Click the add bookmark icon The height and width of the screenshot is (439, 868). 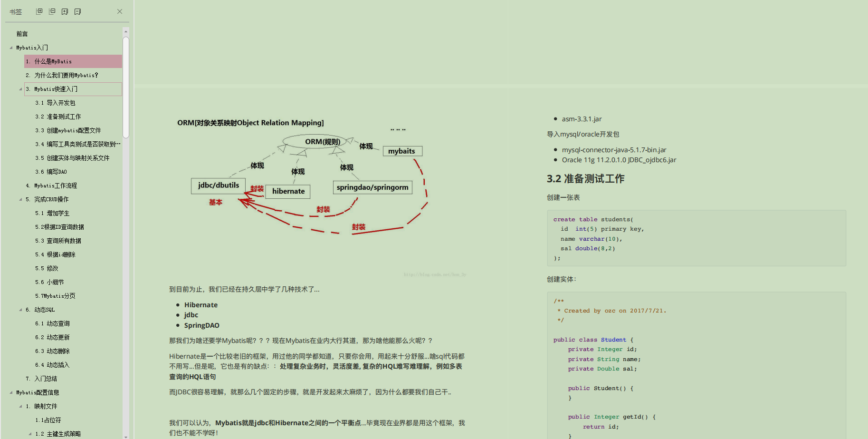pos(65,11)
